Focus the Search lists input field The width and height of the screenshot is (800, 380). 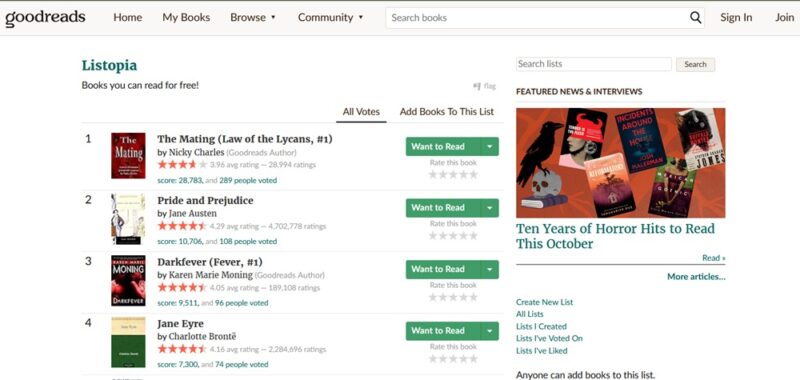(594, 64)
